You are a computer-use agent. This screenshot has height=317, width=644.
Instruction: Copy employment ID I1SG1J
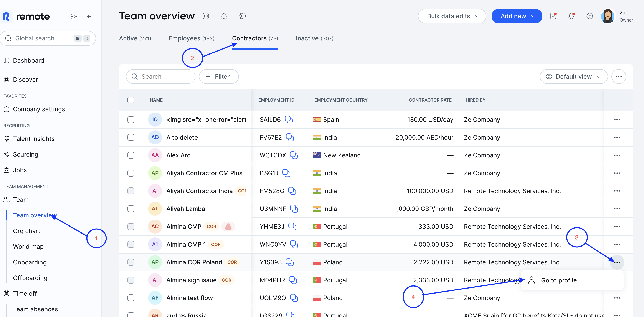pos(286,173)
